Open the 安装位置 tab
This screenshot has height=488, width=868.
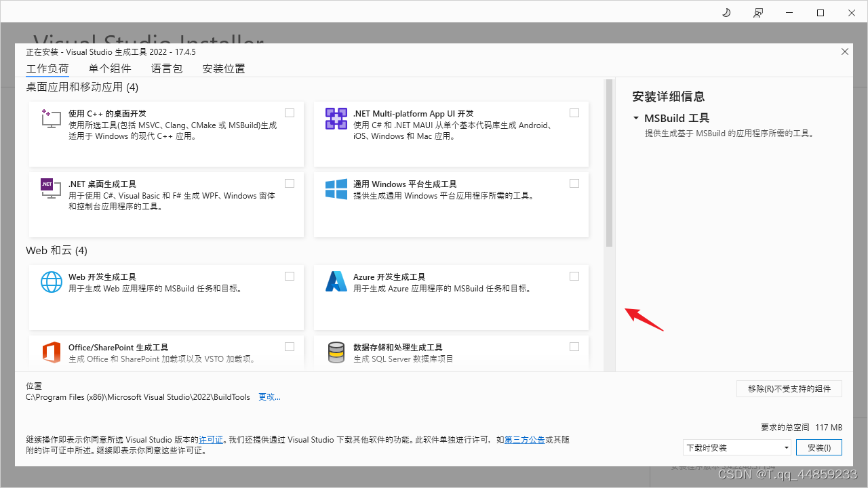[224, 68]
